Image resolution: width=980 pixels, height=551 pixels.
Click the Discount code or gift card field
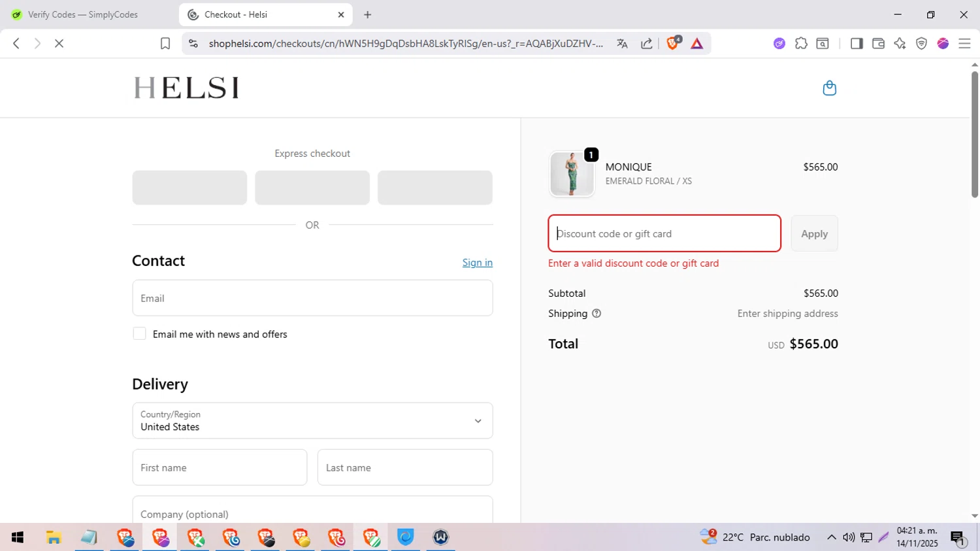point(664,233)
